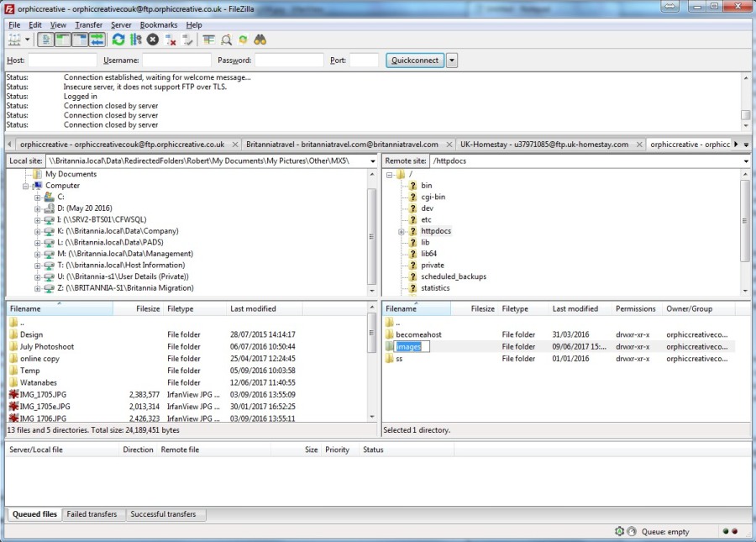Screen dimensions: 756x542
Task: Open the Server menu
Action: click(121, 25)
